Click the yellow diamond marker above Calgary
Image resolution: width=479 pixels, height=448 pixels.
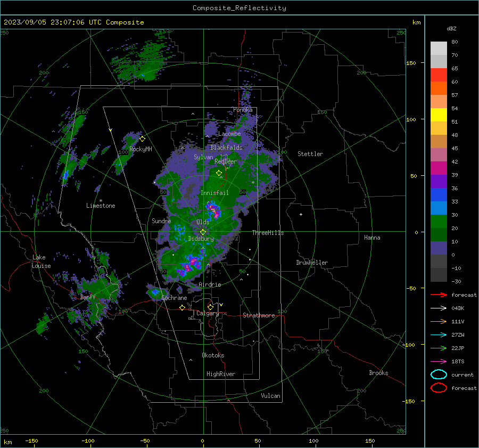[210, 307]
